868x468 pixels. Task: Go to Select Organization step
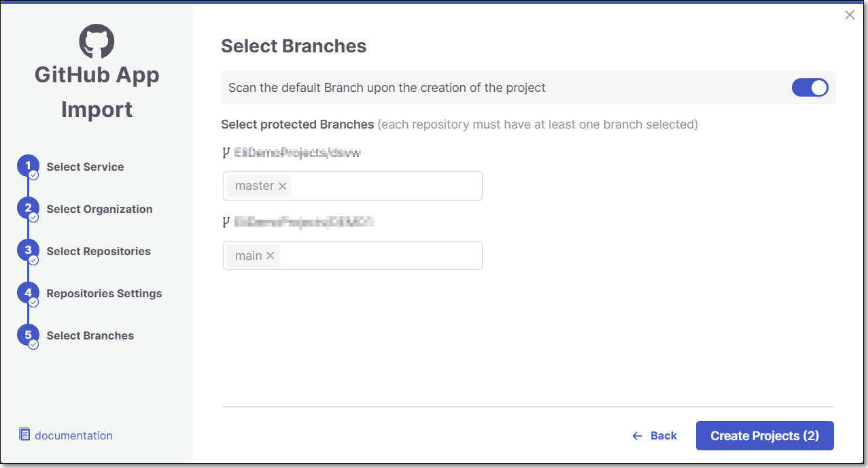click(x=99, y=209)
